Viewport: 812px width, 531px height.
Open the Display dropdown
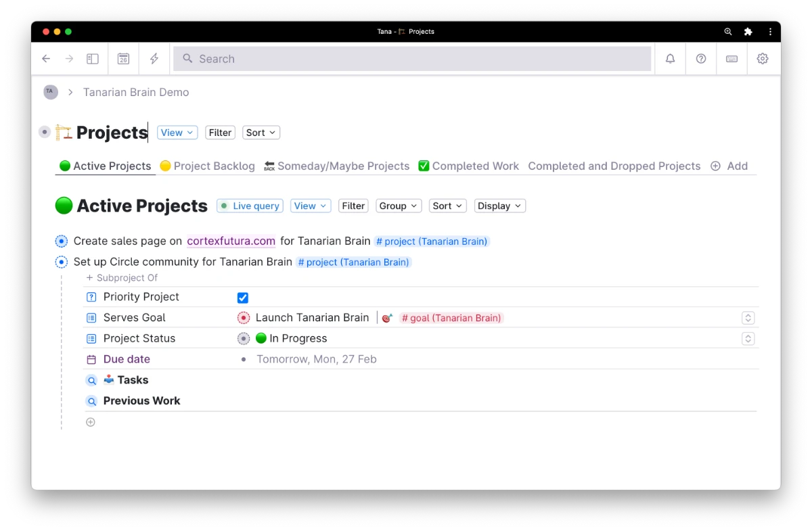tap(500, 206)
